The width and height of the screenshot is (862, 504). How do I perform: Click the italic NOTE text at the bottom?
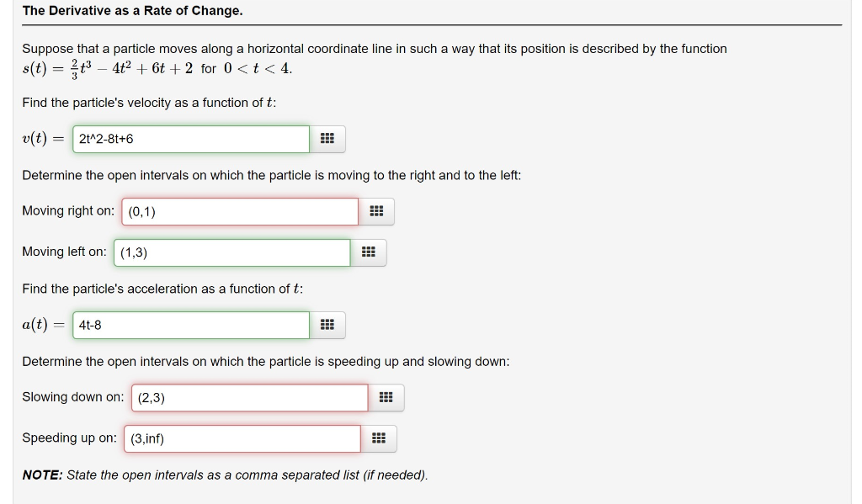(x=225, y=475)
